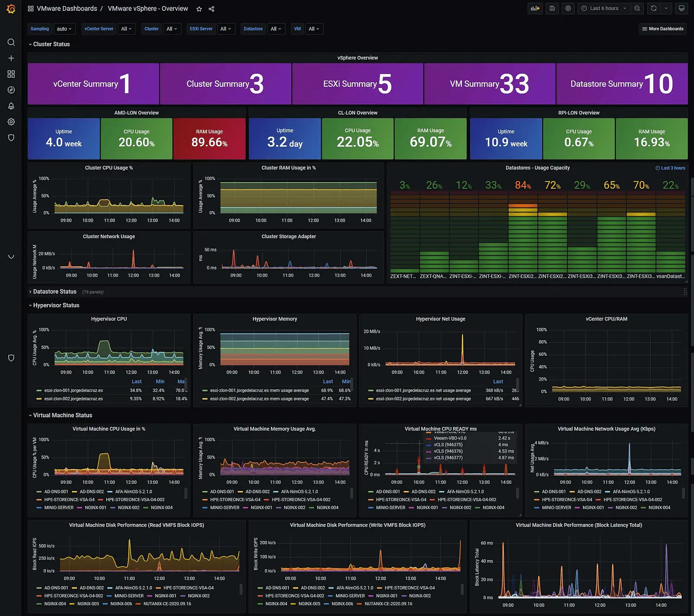Open the Cluster Summary tile
694x616 pixels.
coord(226,84)
